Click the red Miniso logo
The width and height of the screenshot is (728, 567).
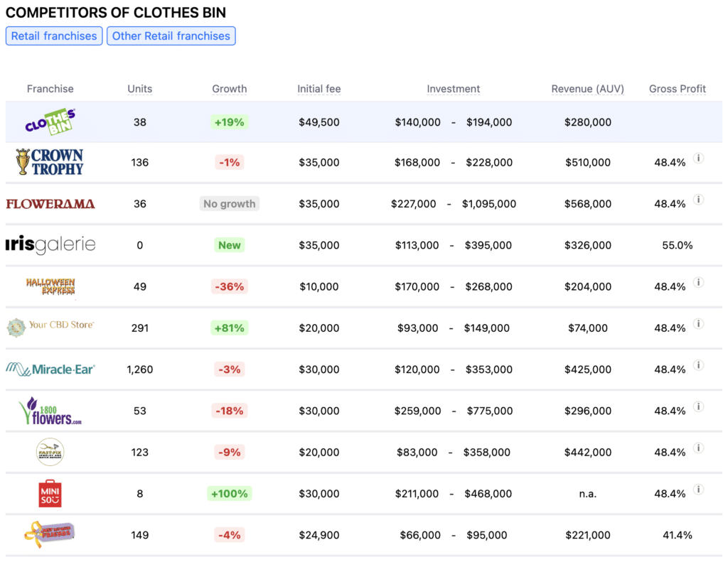[50, 493]
